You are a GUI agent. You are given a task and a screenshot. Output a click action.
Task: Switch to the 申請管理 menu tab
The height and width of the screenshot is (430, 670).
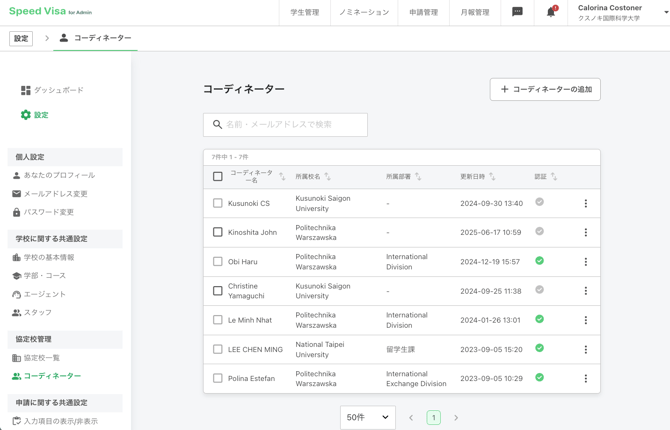click(423, 13)
